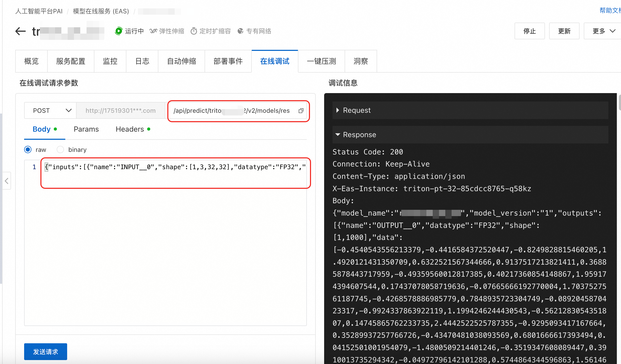Click the 停止 (Stop) button
The width and height of the screenshot is (621, 364).
pyautogui.click(x=529, y=31)
